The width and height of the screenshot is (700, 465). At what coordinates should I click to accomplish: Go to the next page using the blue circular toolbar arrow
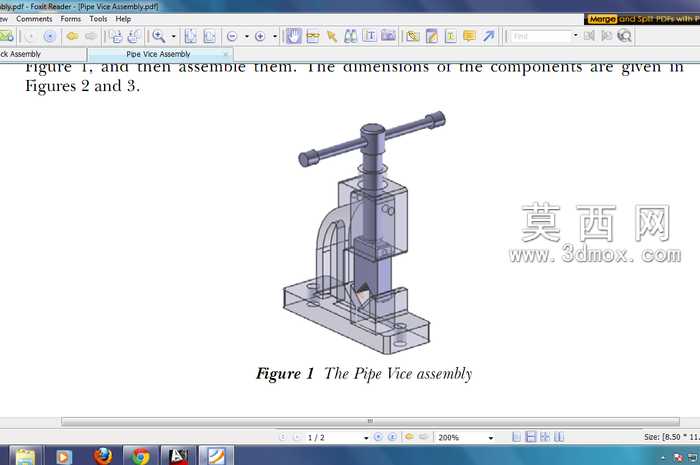coord(50,36)
